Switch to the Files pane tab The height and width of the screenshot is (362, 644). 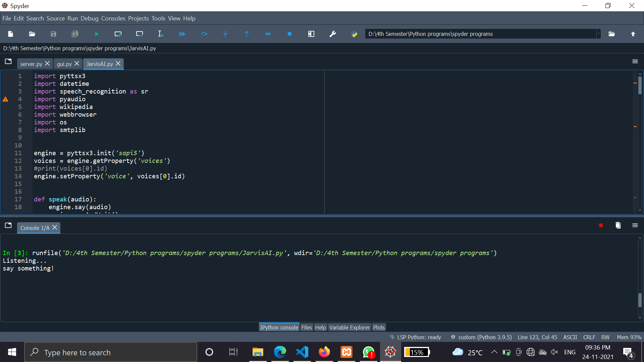tap(307, 327)
